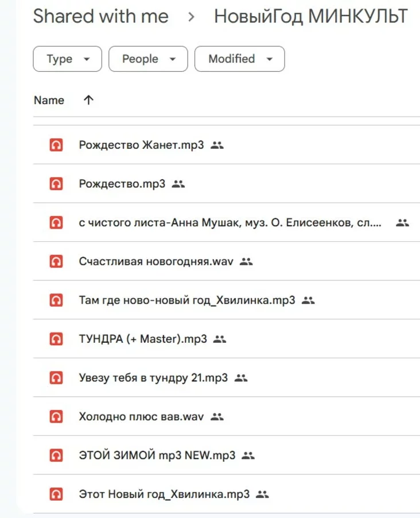This screenshot has height=518, width=420.
Task: Select ЭТОЙ ЗИМОЙ mp3 NEW.mp3 file
Action: click(x=157, y=456)
